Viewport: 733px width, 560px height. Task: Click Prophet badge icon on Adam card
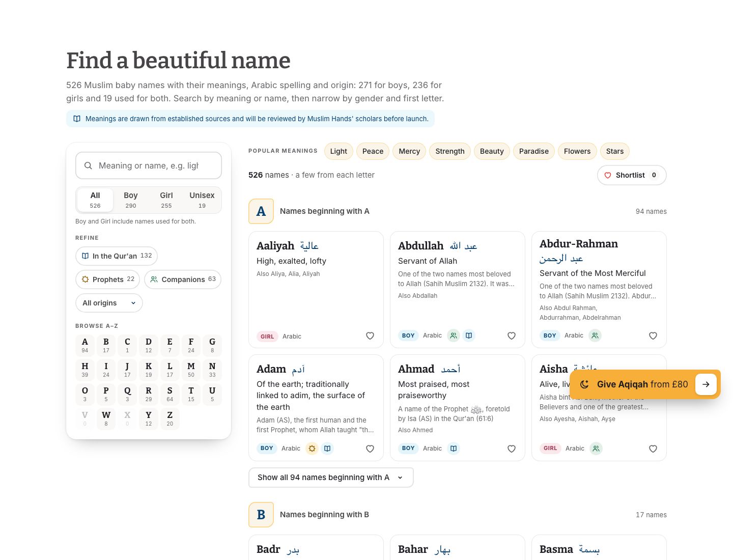point(312,449)
